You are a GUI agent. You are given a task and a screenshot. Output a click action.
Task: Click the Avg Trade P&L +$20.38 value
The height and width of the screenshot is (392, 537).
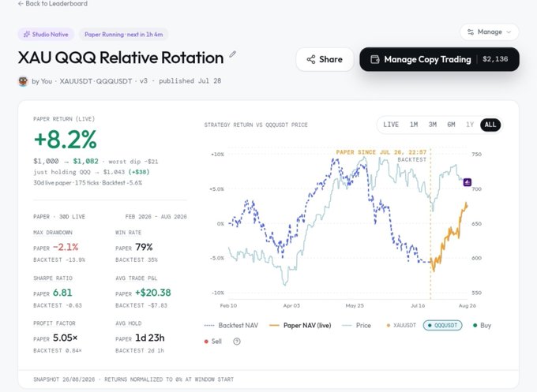click(x=152, y=293)
